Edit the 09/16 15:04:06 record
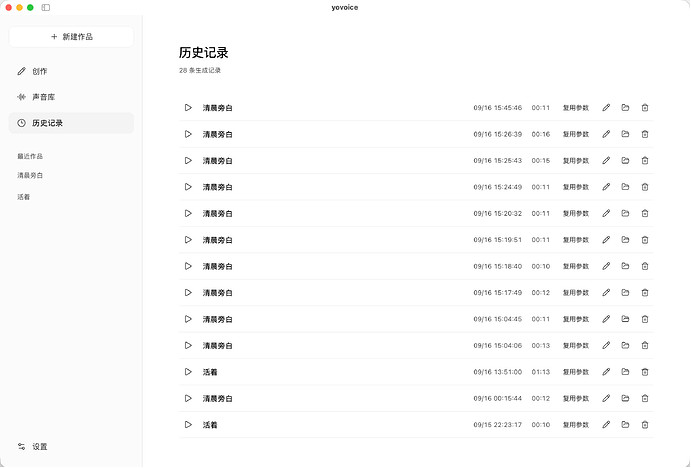 pyautogui.click(x=606, y=345)
